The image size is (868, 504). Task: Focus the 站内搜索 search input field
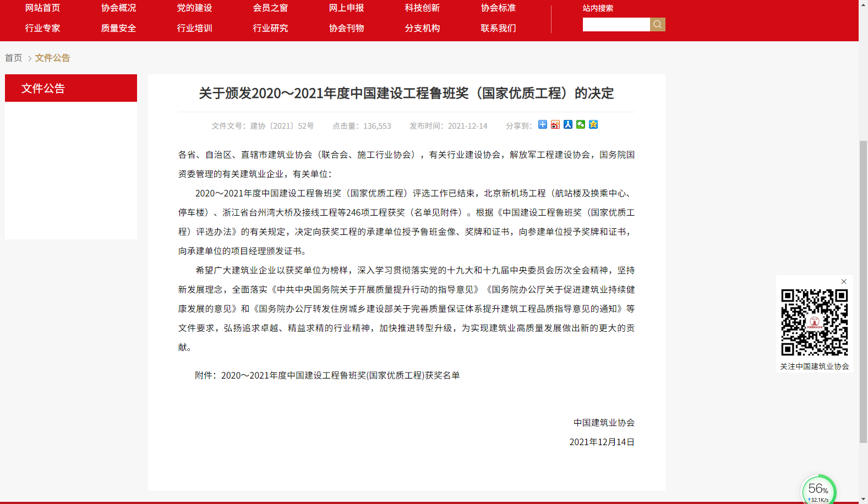[616, 24]
